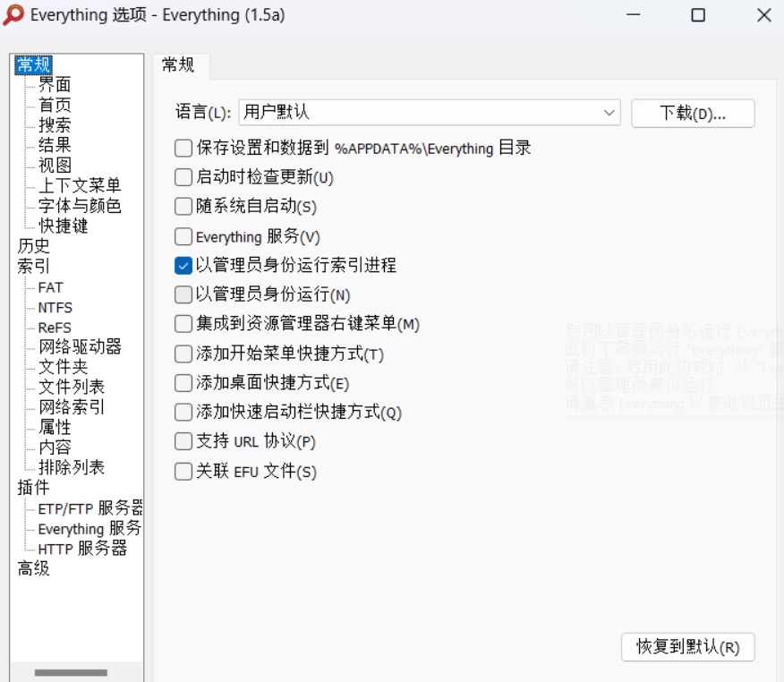This screenshot has width=784, height=682.
Task: Close the Everything 选项 window
Action: click(x=764, y=15)
